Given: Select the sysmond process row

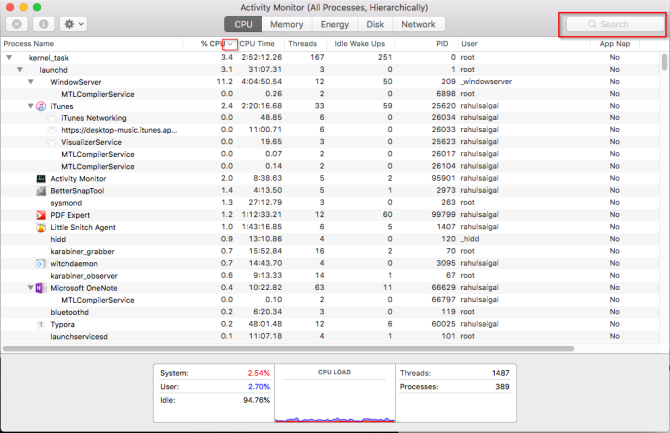Looking at the screenshot, I should (329, 203).
